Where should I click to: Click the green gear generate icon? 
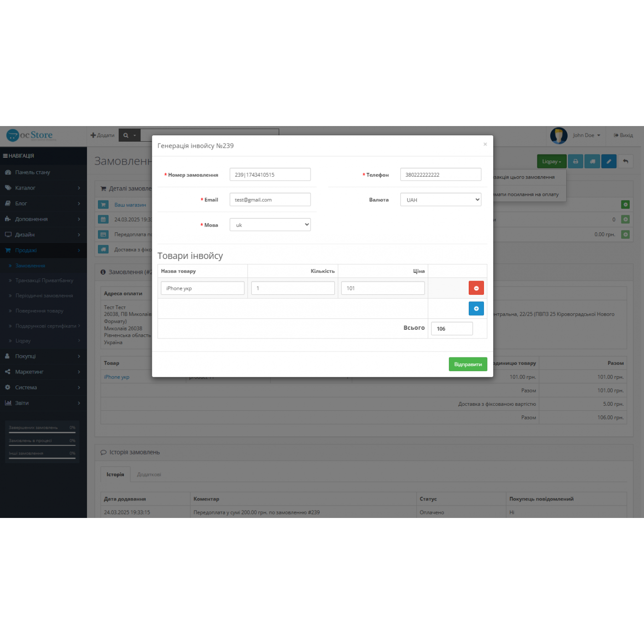(x=625, y=204)
